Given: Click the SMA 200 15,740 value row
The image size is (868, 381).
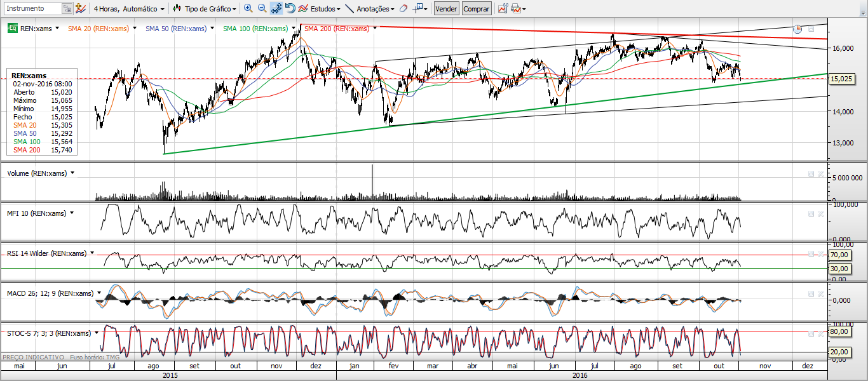Looking at the screenshot, I should pos(43,150).
